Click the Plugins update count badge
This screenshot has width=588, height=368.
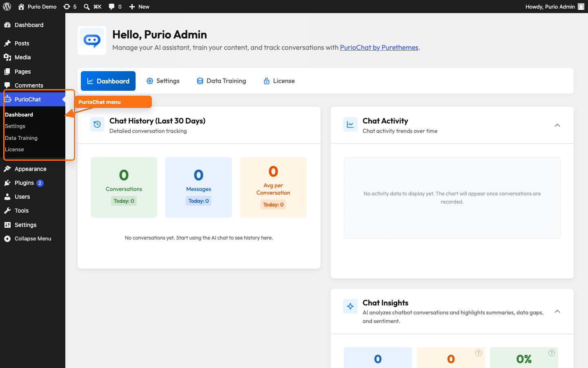point(40,183)
